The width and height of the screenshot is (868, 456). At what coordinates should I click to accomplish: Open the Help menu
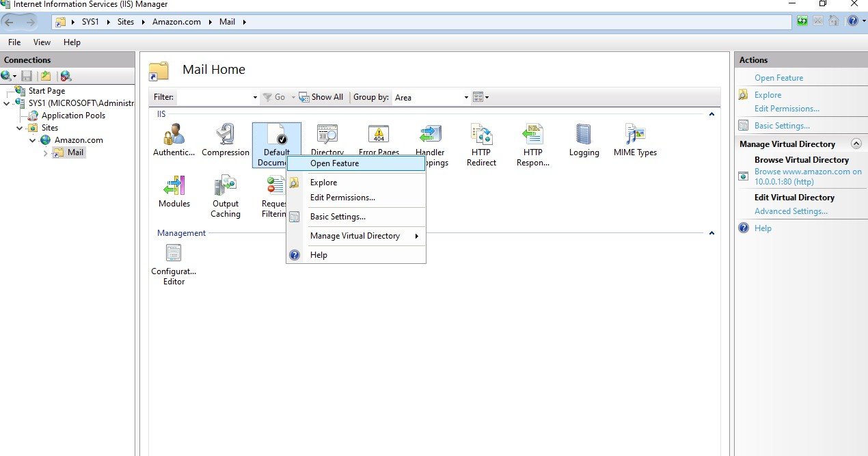[x=72, y=42]
